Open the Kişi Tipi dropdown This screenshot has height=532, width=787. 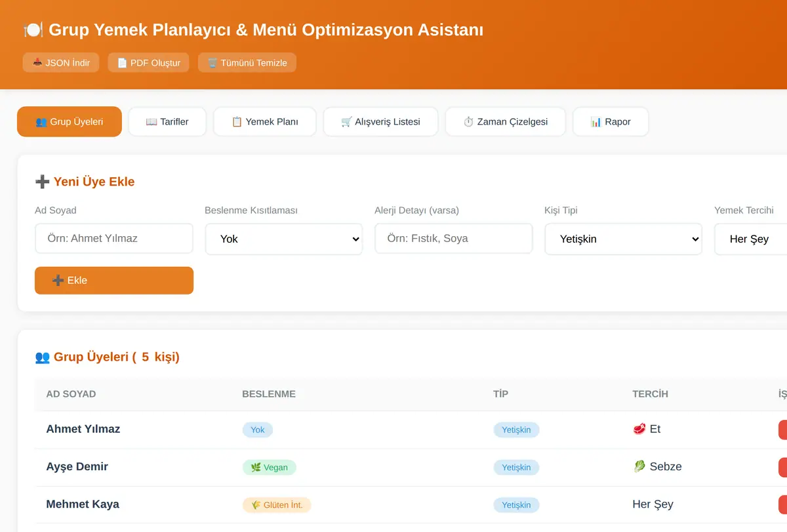click(623, 239)
